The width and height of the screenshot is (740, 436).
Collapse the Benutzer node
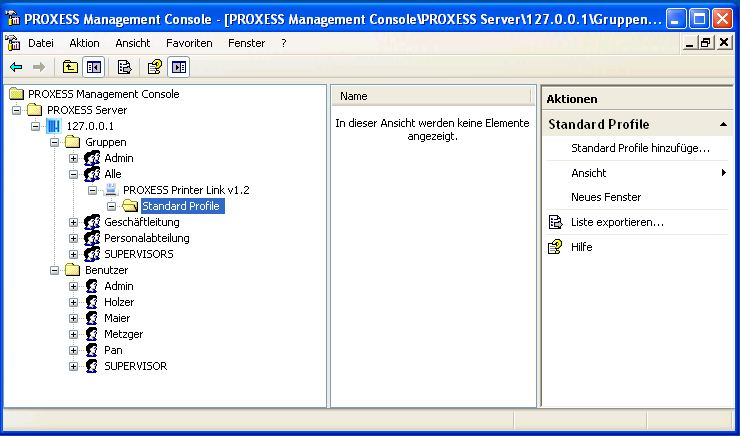pyautogui.click(x=54, y=271)
